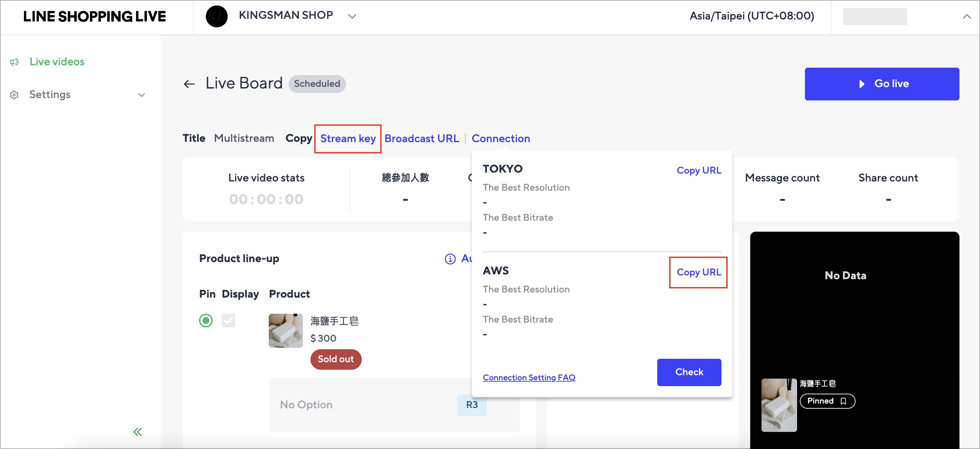Click the Share count label
The height and width of the screenshot is (449, 980).
(888, 178)
